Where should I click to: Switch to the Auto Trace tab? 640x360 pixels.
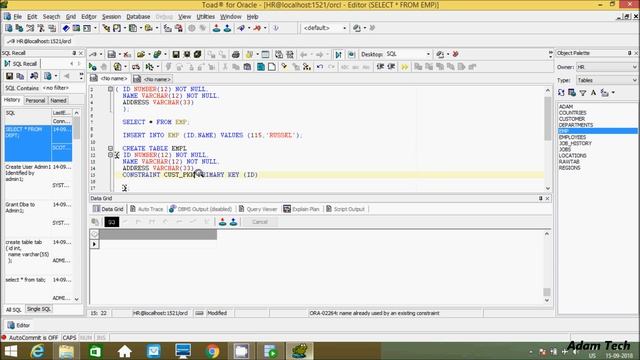click(146, 209)
